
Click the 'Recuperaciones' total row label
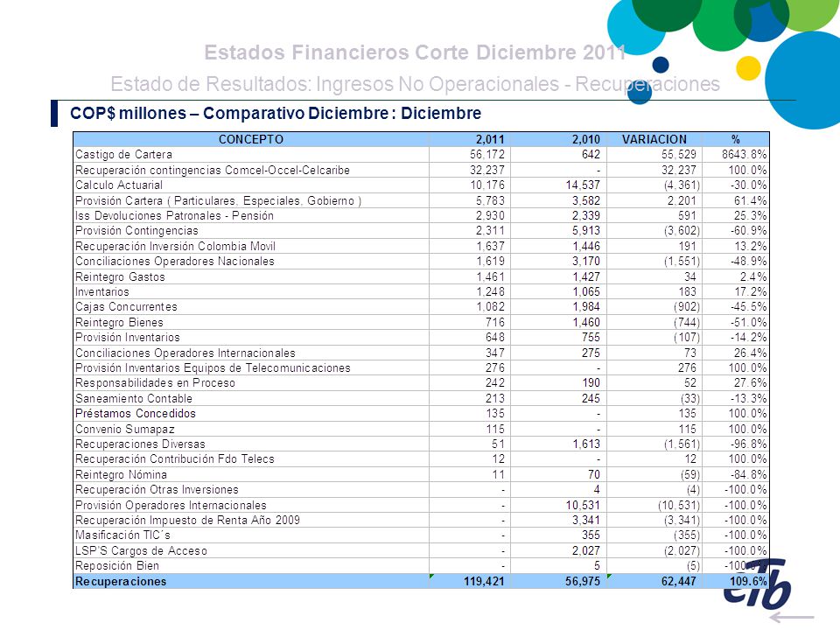point(121,581)
